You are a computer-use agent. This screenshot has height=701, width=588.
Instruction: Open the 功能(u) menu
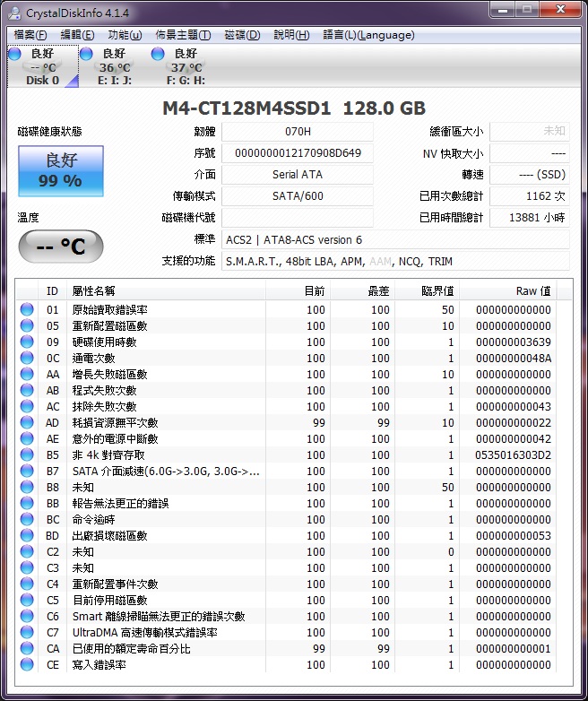pos(125,35)
